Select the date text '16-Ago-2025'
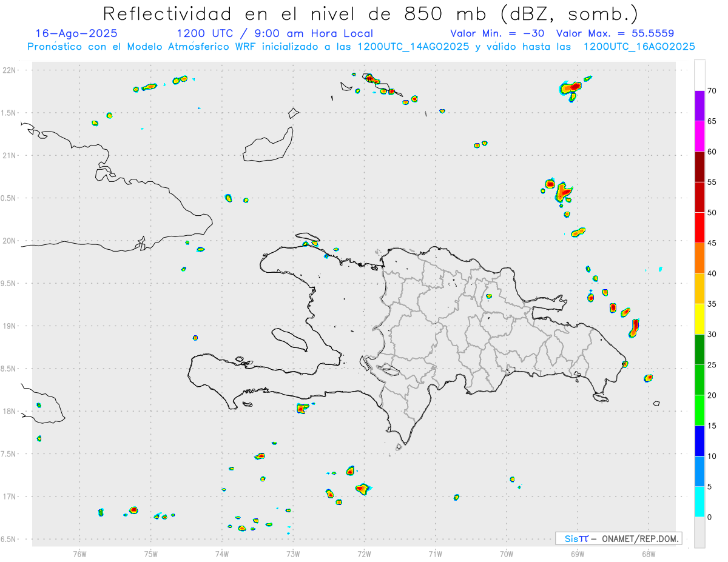The width and height of the screenshot is (728, 562). pos(76,33)
